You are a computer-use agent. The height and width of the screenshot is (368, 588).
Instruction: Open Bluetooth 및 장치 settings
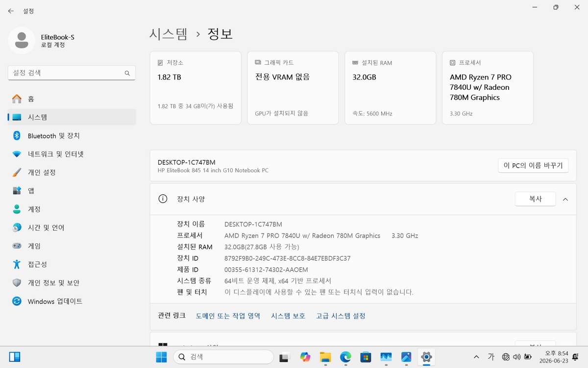[x=72, y=136]
